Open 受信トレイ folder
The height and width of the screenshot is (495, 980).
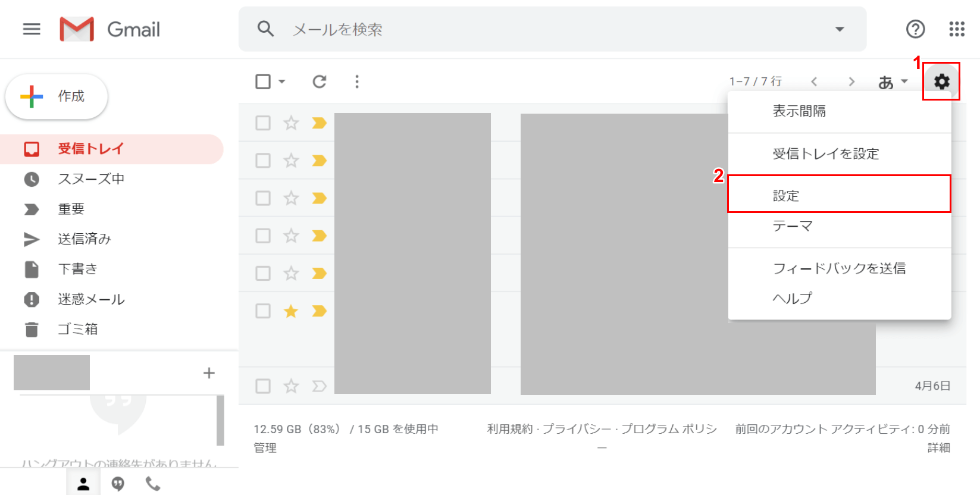112,149
